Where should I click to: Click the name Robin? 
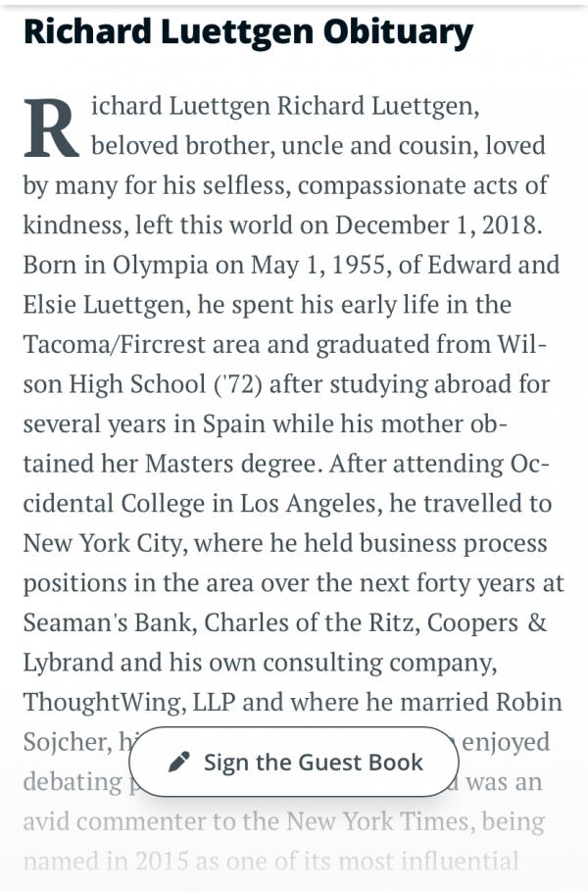click(525, 702)
